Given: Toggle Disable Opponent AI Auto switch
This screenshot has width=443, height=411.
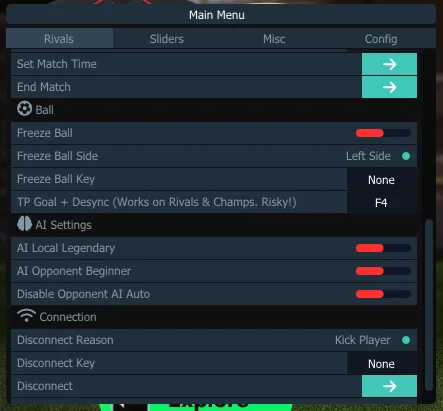Looking at the screenshot, I should [383, 294].
